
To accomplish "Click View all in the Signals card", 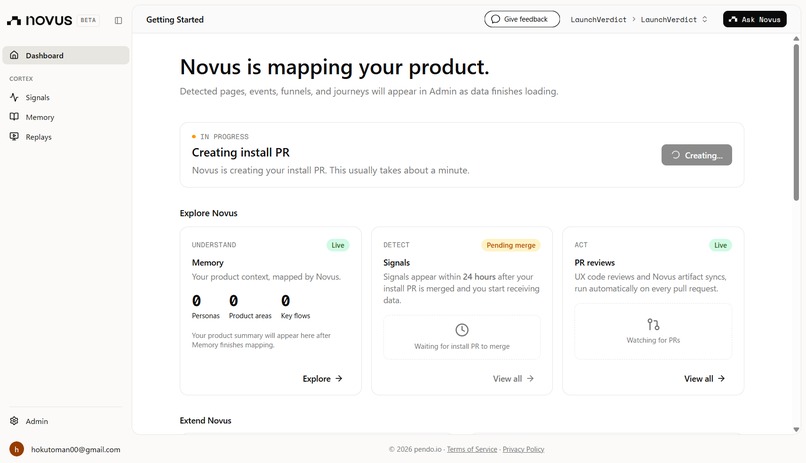I will [x=513, y=379].
